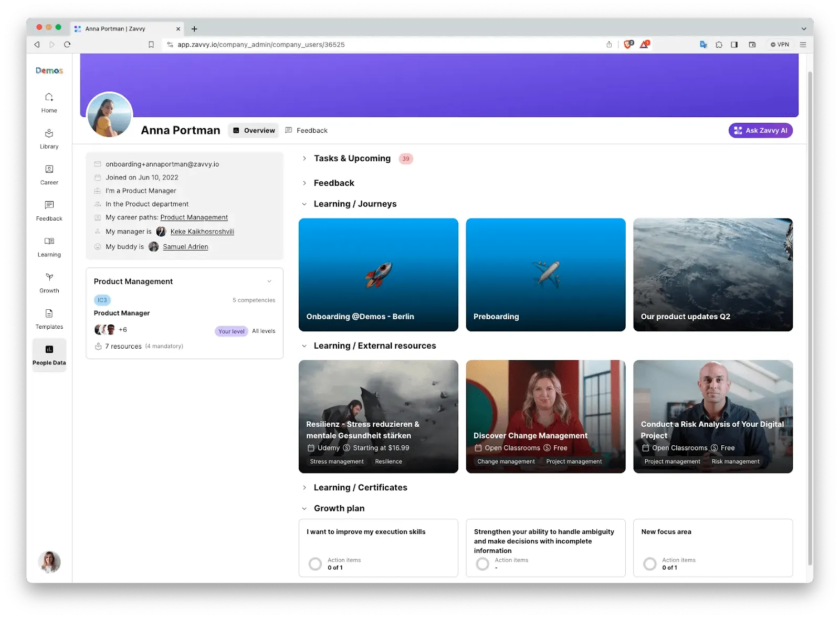Viewport: 840px width, 618px height.
Task: Expand the Product Management card chevron
Action: click(x=269, y=281)
